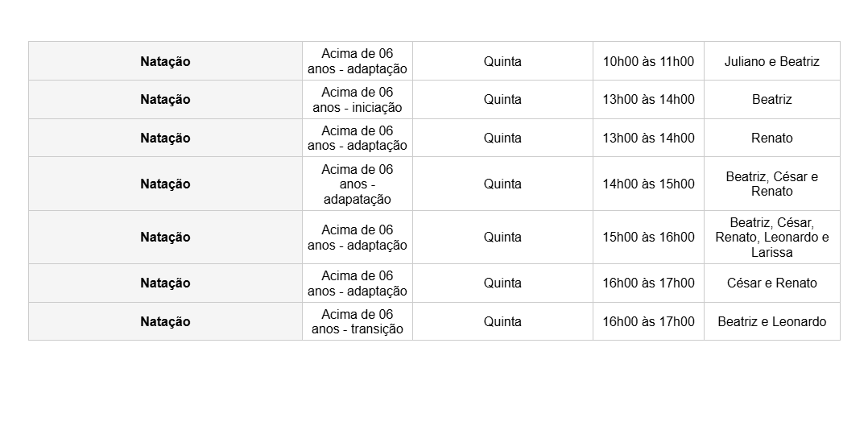Select "Natação" in the 10h00 às 11h00 row

[x=165, y=61]
